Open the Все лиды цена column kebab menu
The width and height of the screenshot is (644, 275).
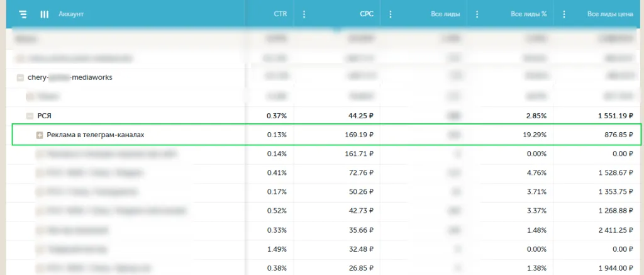pos(564,14)
